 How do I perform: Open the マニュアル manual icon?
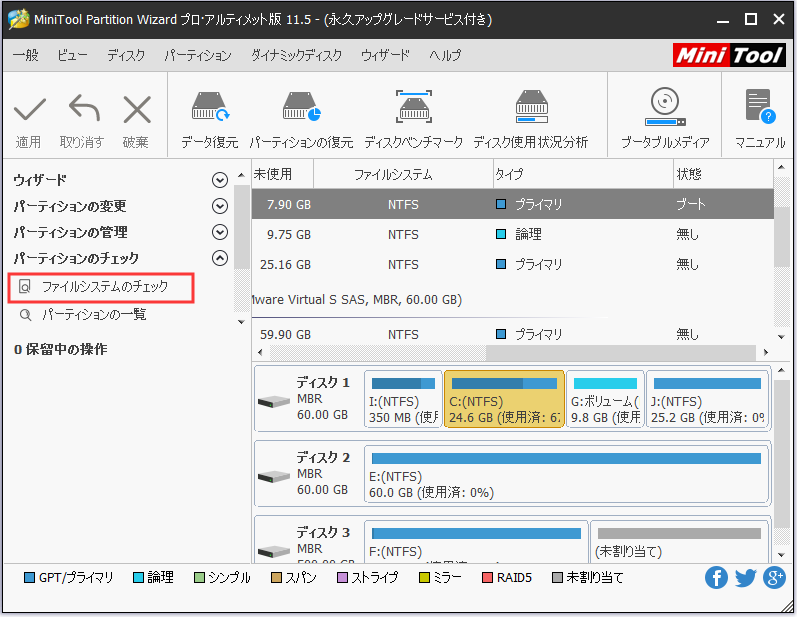pyautogui.click(x=759, y=108)
